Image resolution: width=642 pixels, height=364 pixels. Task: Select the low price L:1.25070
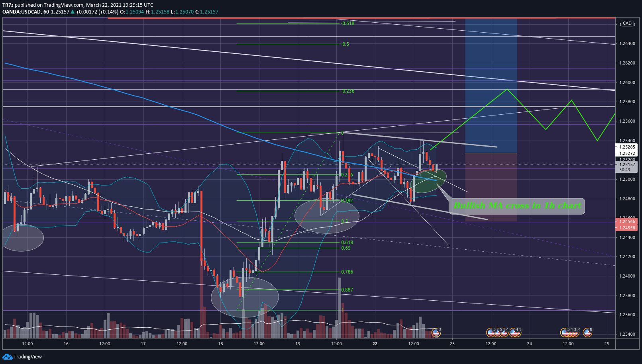pos(182,12)
